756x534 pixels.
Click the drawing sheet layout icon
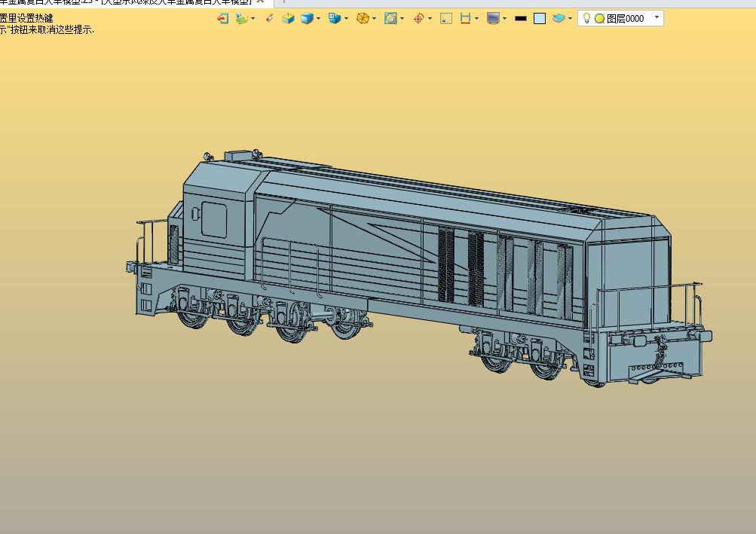(446, 19)
